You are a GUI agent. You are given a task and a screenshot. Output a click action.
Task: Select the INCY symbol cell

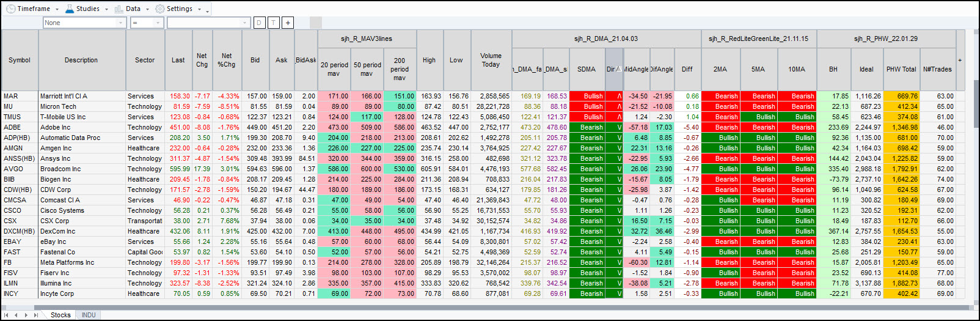click(x=20, y=293)
